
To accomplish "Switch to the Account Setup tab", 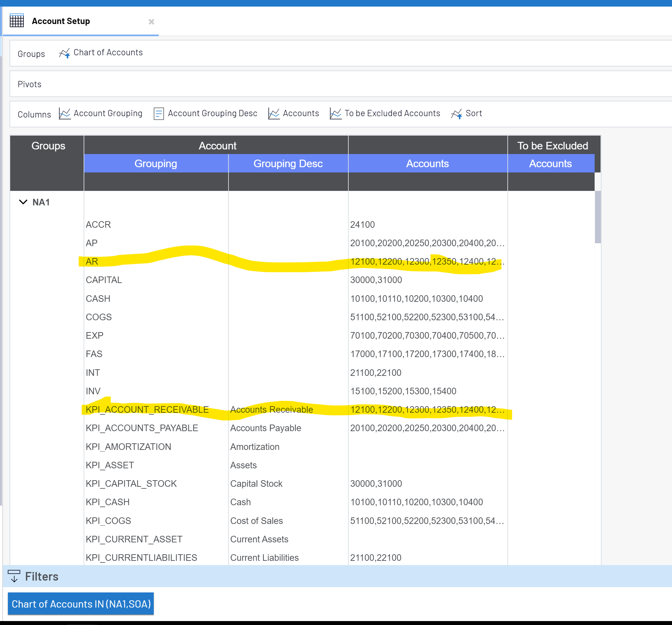I will pyautogui.click(x=61, y=21).
